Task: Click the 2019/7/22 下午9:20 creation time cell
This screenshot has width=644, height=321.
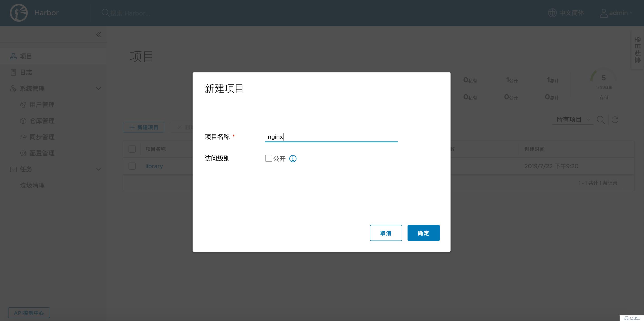Action: coord(551,166)
